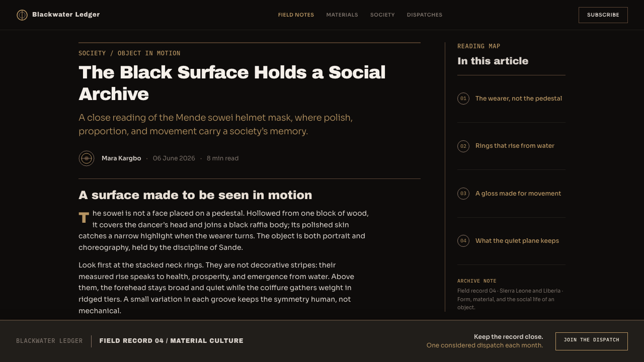The width and height of the screenshot is (644, 362).
Task: Click heading "A surface made to be seen in motion"
Action: tap(195, 195)
